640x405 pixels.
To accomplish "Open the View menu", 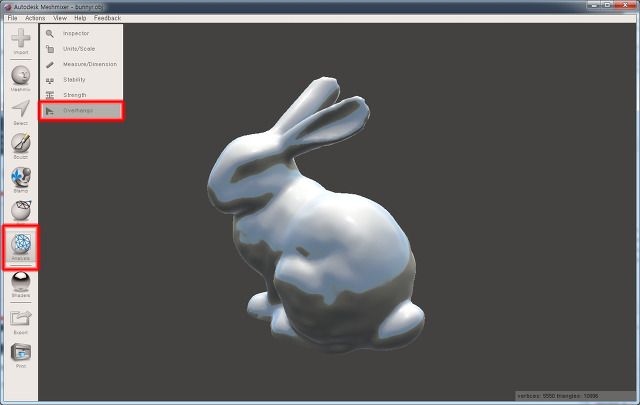I will [60, 18].
